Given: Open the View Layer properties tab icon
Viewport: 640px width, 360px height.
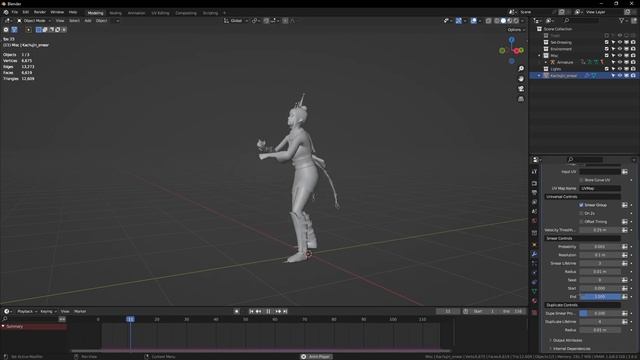Looking at the screenshot, I should 534,202.
